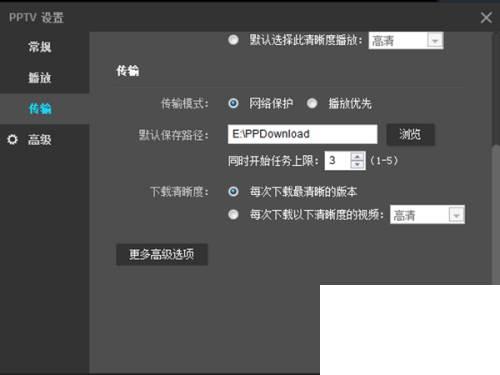Click the task limit number field
The image size is (500, 375).
click(337, 161)
